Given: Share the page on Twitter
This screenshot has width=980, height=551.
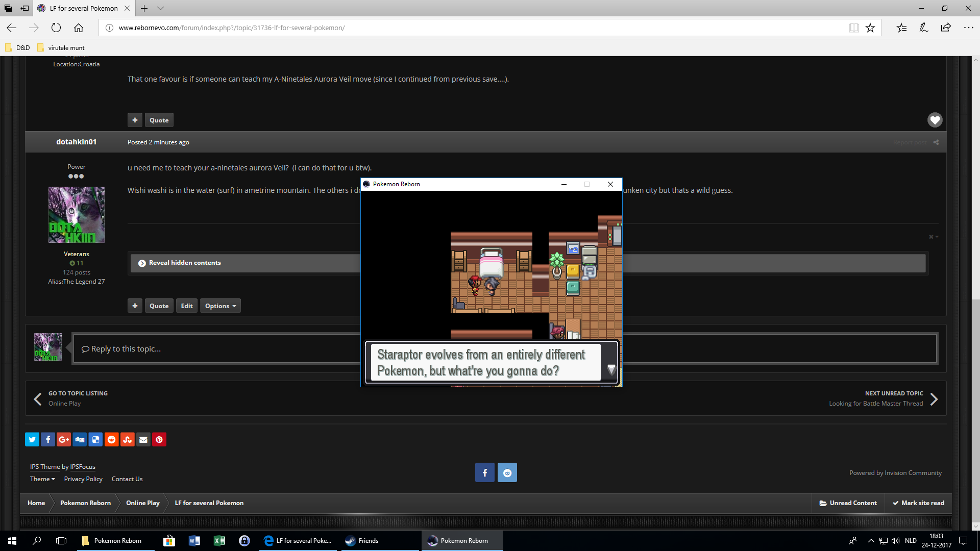Looking at the screenshot, I should tap(32, 439).
